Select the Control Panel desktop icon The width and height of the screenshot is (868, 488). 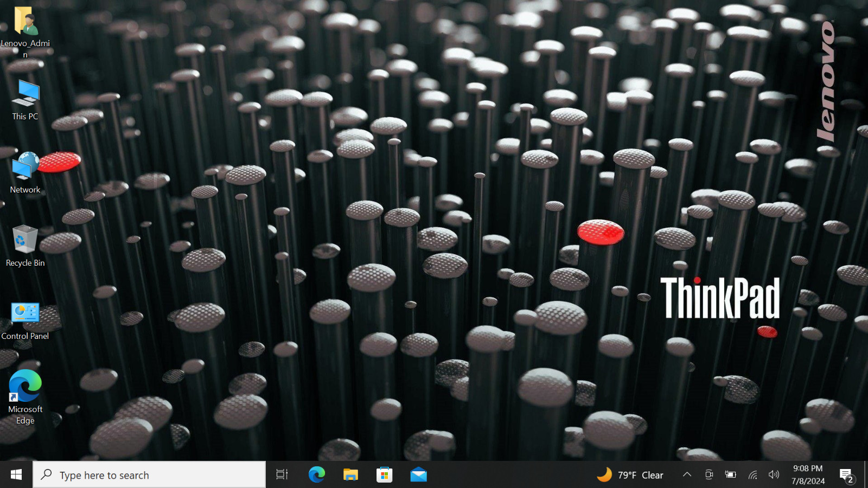point(25,321)
